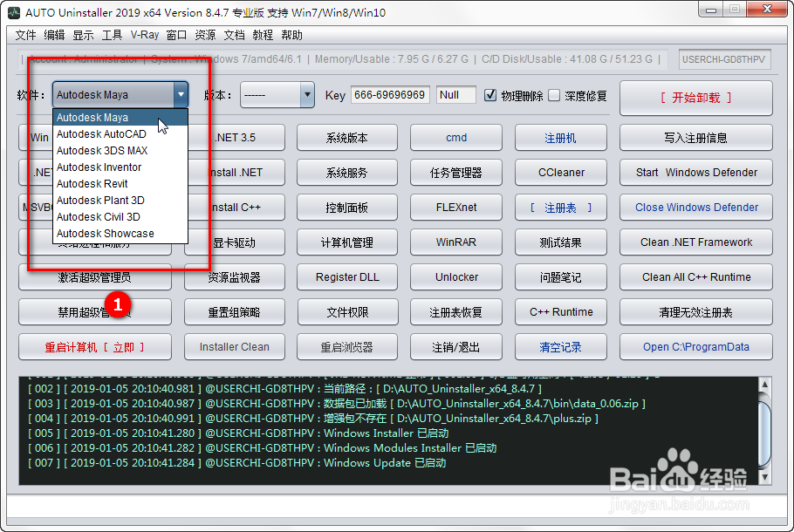Click 清理无效注册表 button
The width and height of the screenshot is (794, 532).
pyautogui.click(x=695, y=312)
